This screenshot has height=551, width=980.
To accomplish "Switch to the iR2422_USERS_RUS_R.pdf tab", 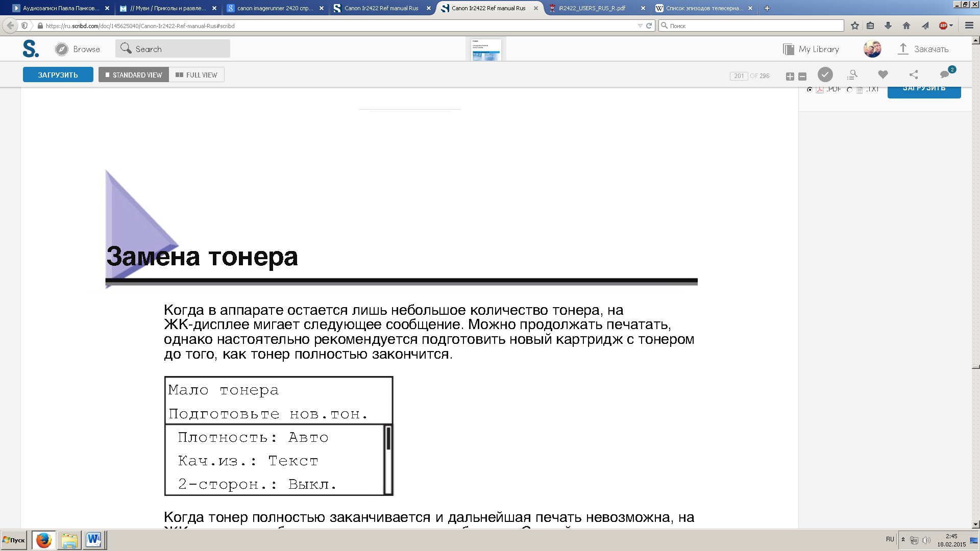I will coord(592,8).
